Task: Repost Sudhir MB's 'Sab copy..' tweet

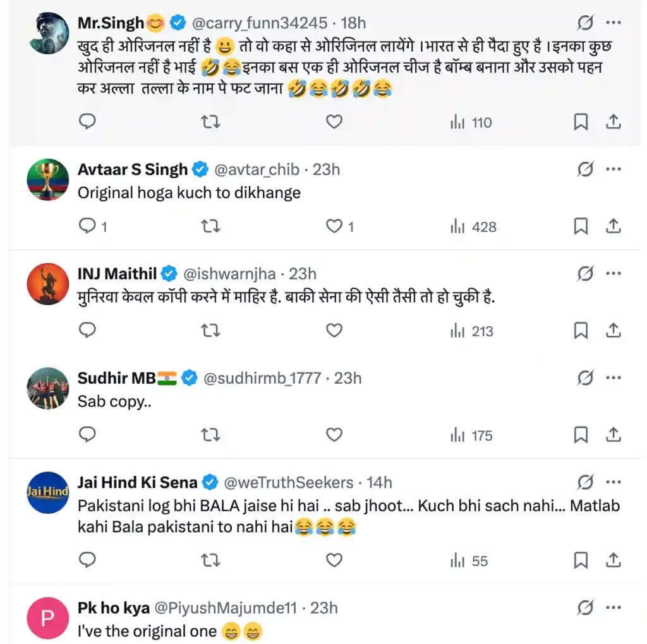Action: click(210, 435)
